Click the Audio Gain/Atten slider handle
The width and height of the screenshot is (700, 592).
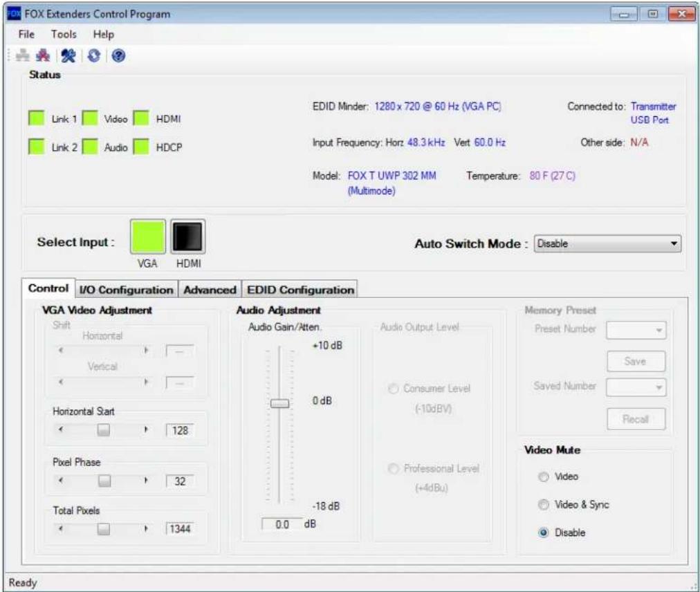coord(280,404)
